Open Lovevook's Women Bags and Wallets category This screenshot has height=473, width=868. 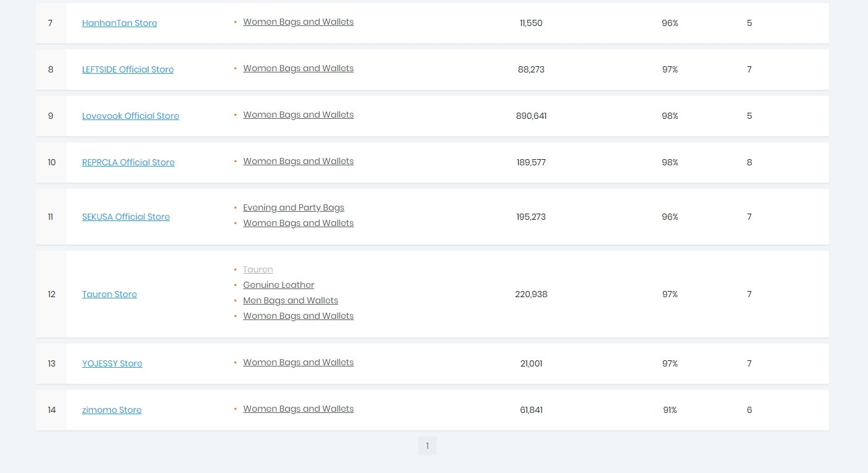(x=298, y=115)
